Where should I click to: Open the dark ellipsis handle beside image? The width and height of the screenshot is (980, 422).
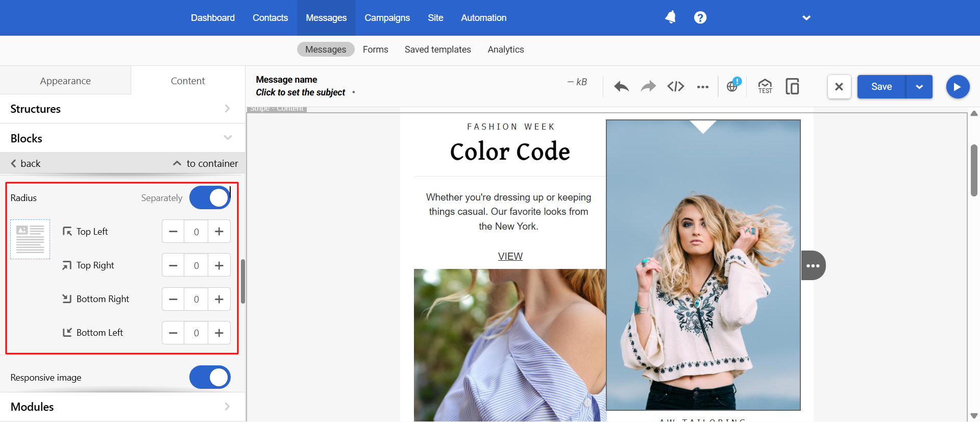(813, 265)
